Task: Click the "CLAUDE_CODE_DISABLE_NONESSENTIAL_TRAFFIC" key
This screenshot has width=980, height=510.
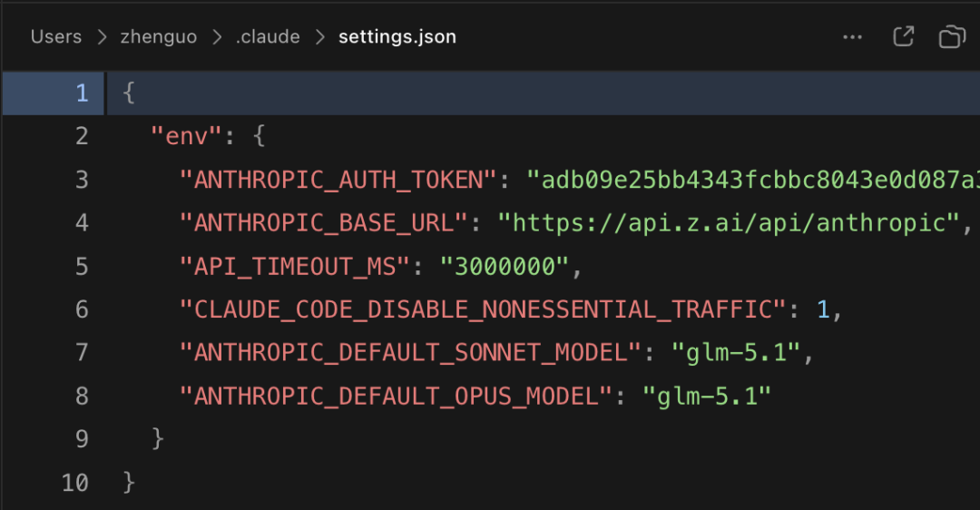Action: (x=483, y=309)
